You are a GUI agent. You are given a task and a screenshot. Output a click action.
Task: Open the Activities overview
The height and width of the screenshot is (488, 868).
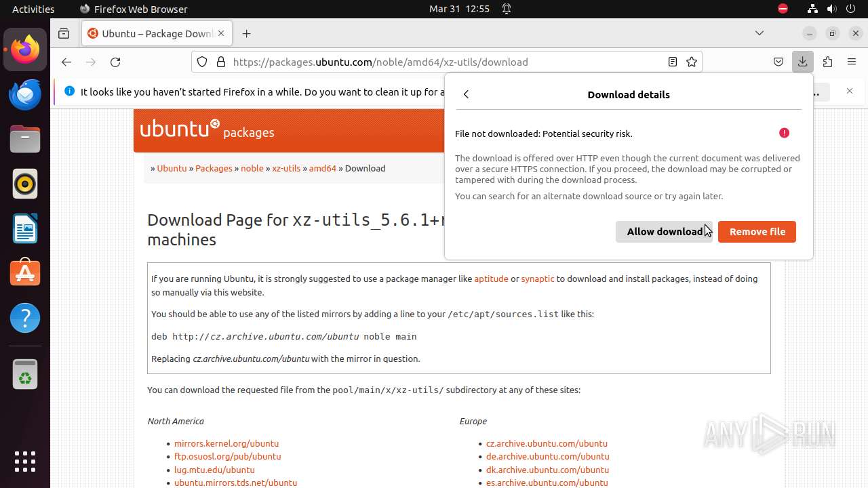point(33,9)
